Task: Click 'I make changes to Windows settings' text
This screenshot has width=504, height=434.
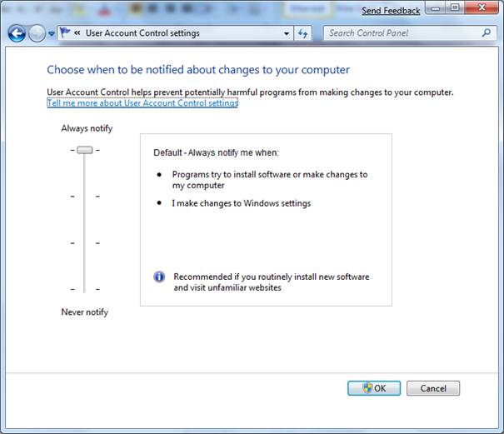Action: [x=241, y=203]
